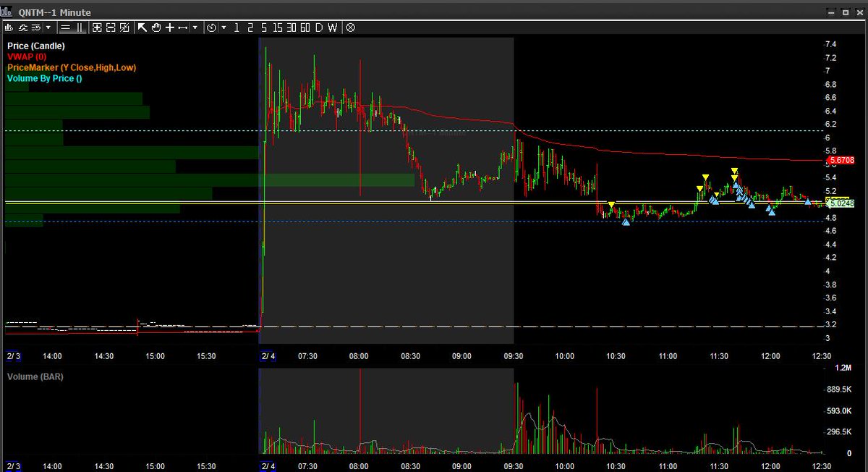
Task: Click the clock time-frame icon
Action: [x=211, y=28]
